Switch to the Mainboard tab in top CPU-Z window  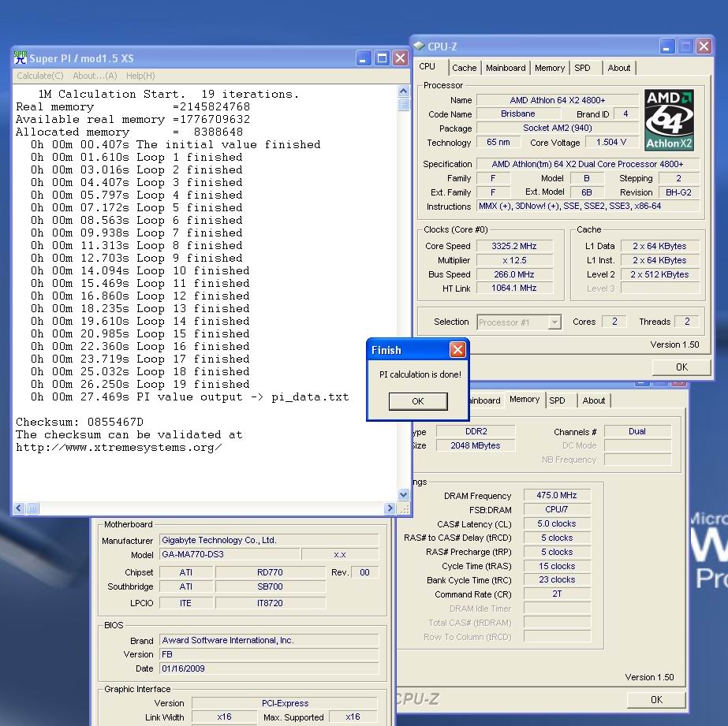[x=506, y=68]
